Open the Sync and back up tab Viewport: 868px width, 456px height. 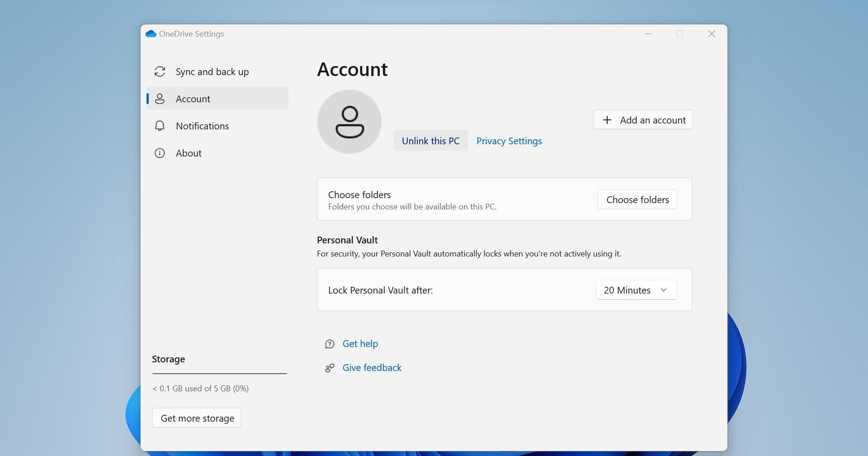pos(212,72)
